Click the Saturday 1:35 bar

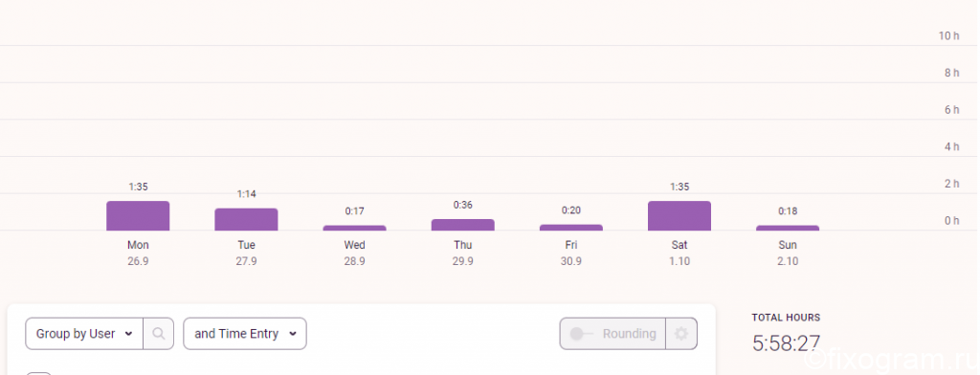pos(679,215)
